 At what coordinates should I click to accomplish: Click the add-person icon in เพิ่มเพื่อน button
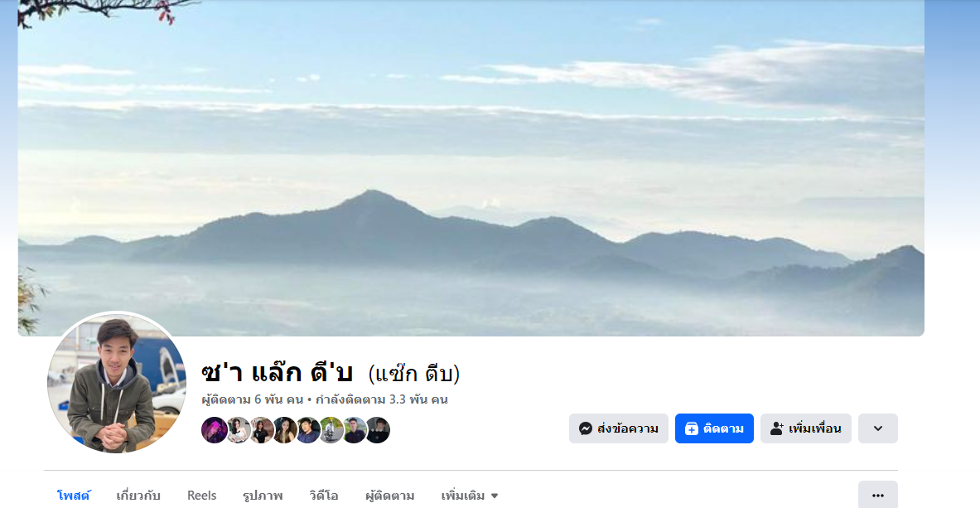tap(776, 428)
